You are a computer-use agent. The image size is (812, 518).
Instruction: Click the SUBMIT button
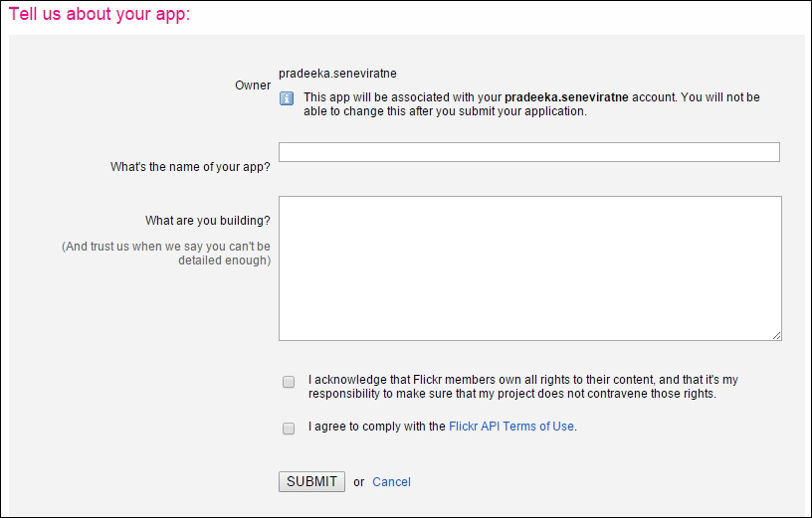311,482
